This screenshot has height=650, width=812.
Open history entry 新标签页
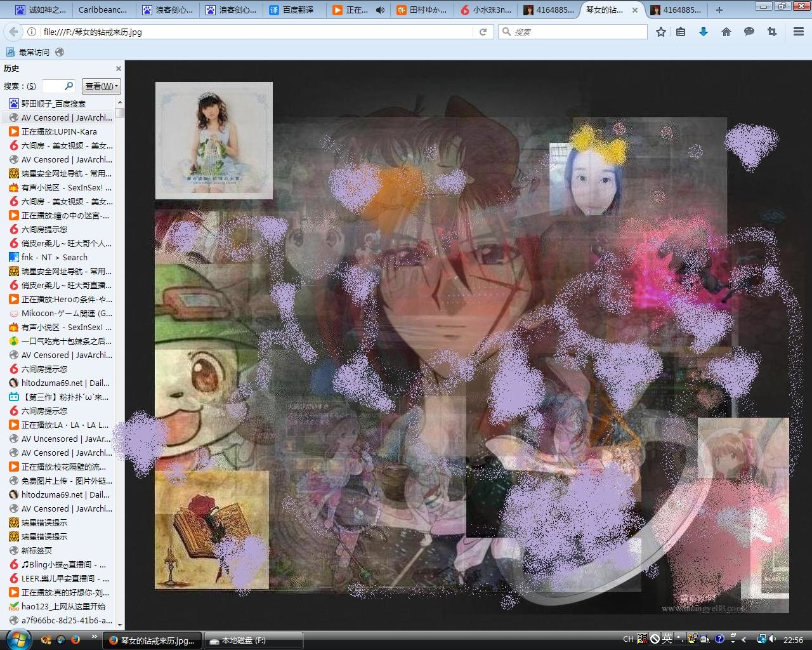click(x=58, y=550)
